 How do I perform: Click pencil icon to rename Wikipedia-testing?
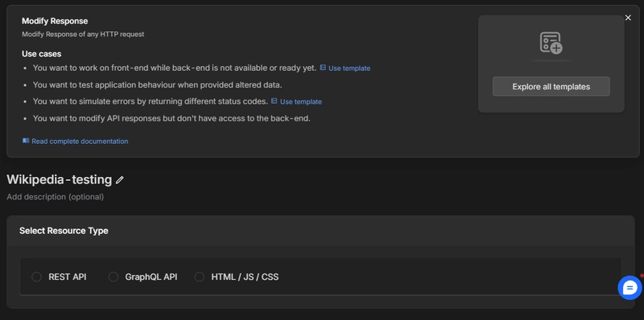point(119,180)
